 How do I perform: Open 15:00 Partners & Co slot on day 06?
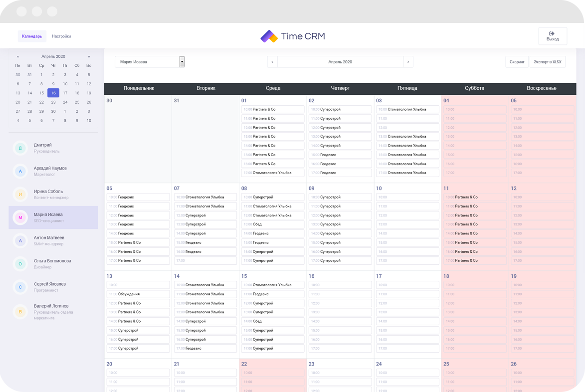[x=138, y=242]
